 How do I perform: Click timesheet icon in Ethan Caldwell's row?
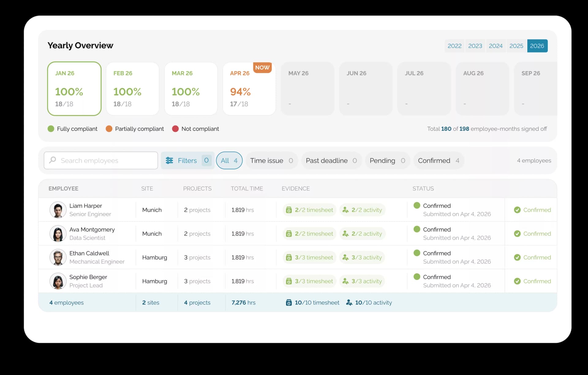(x=289, y=257)
